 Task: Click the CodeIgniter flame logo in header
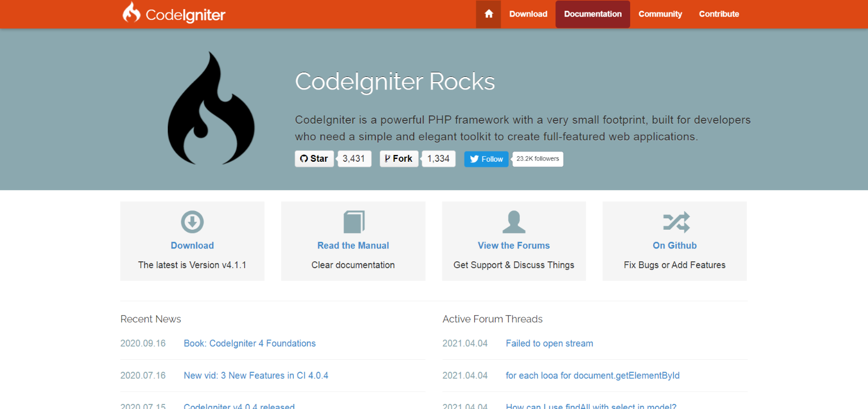pyautogui.click(x=132, y=14)
